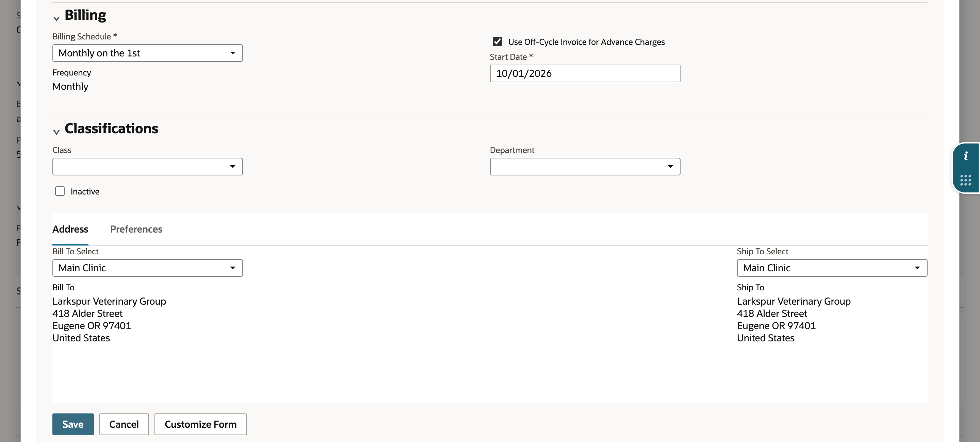Click the Cancel button
The width and height of the screenshot is (980, 442).
click(x=124, y=424)
